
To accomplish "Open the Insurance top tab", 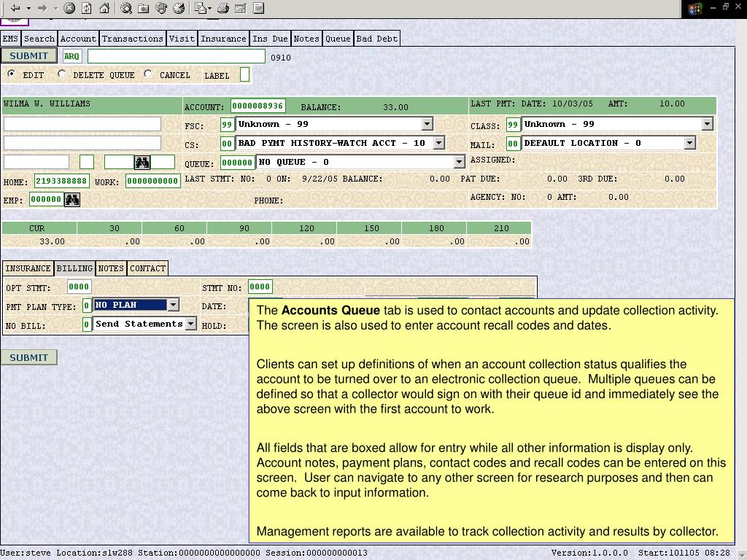I will click(x=223, y=39).
